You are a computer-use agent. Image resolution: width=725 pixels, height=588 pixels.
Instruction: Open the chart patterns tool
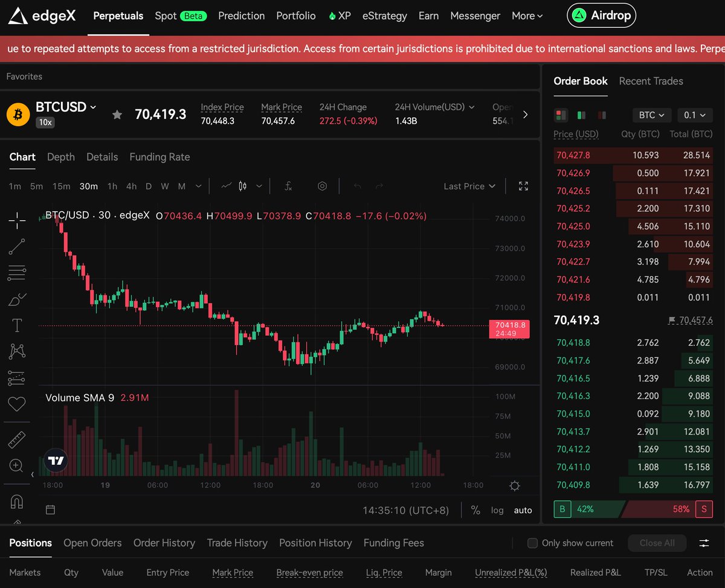(x=17, y=351)
